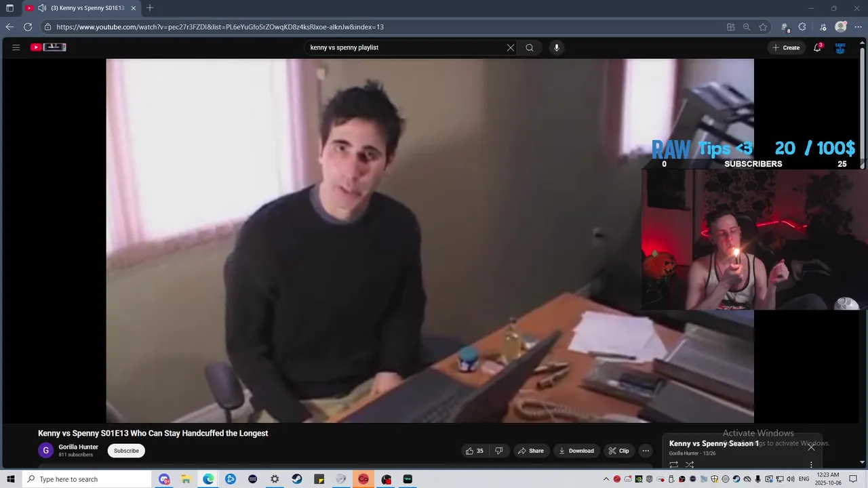This screenshot has width=868, height=488.
Task: Open YouTube notifications bell
Action: [818, 47]
